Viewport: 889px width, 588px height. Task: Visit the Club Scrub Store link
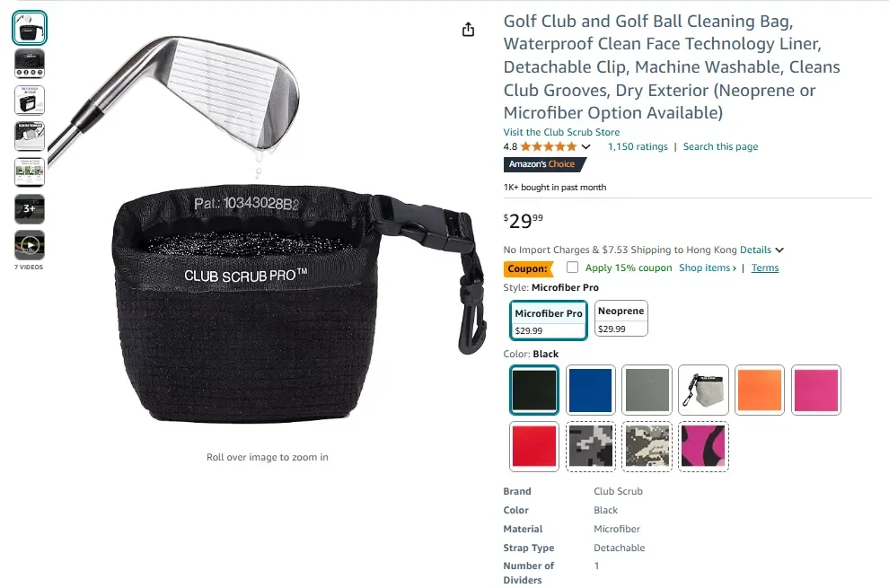point(561,132)
